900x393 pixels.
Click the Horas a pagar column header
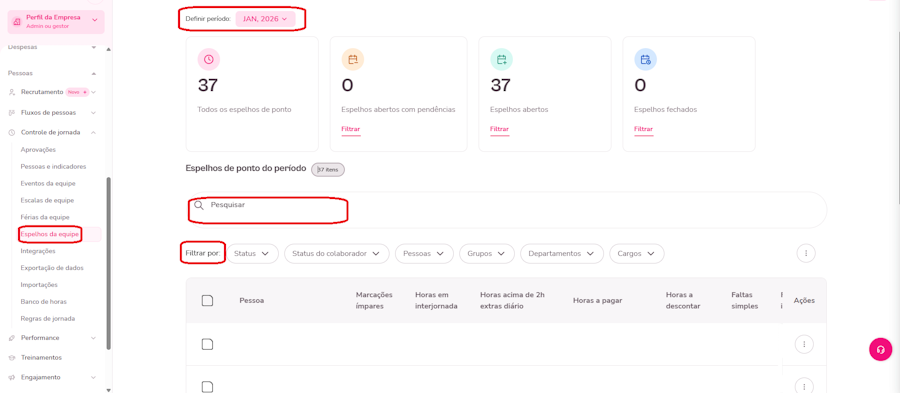[x=598, y=301]
